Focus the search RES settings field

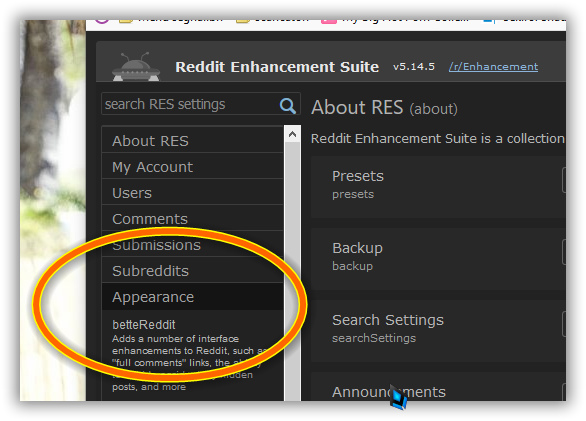(x=191, y=104)
